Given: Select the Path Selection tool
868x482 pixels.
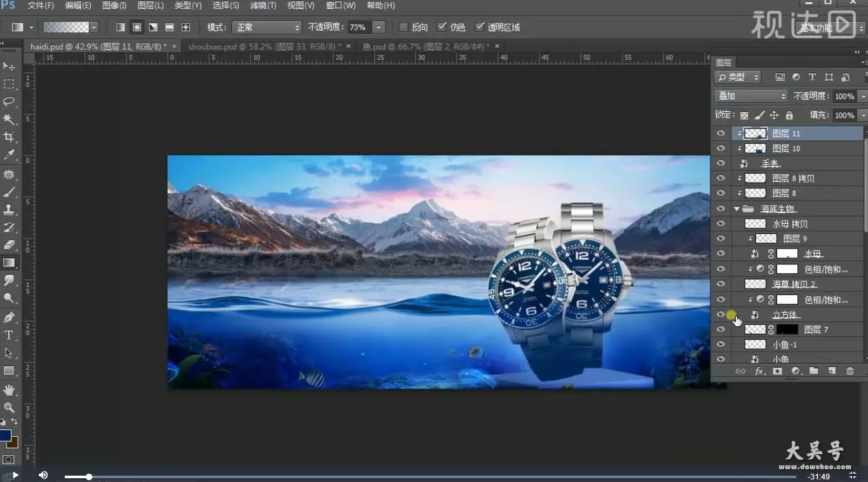Looking at the screenshot, I should 9,353.
